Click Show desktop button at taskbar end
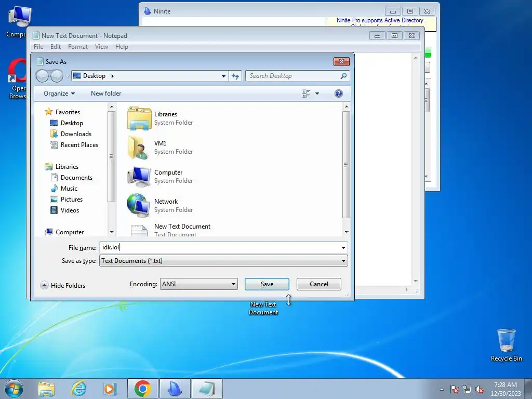 (528, 389)
